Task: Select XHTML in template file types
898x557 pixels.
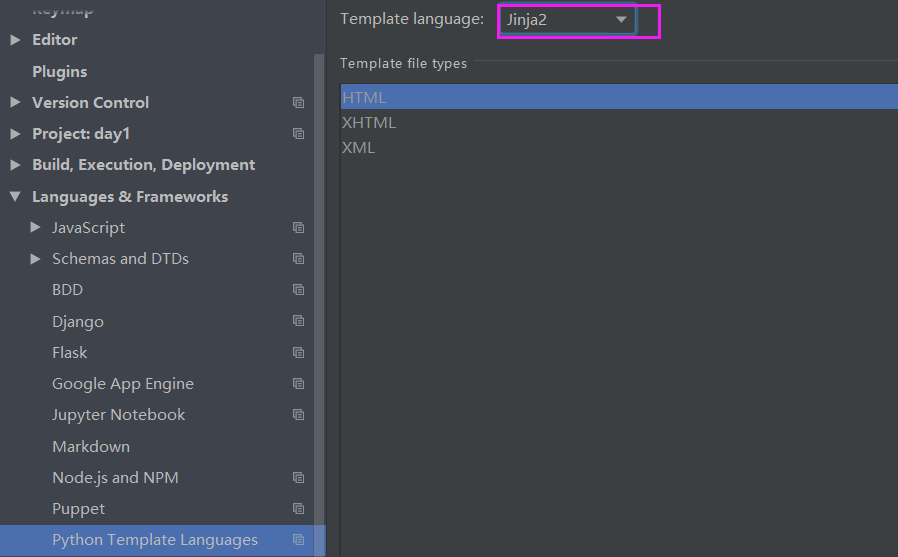Action: 369,123
